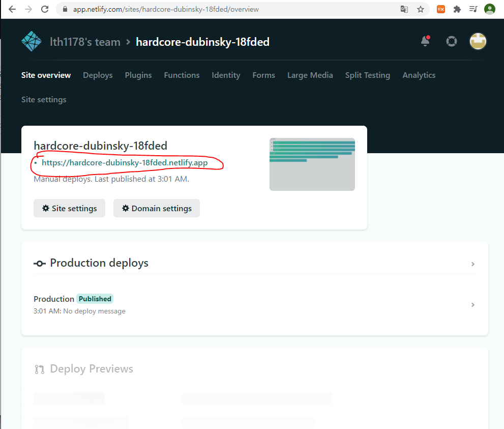Click the browser forward arrow
Viewport: 504px width, 429px height.
tap(28, 9)
